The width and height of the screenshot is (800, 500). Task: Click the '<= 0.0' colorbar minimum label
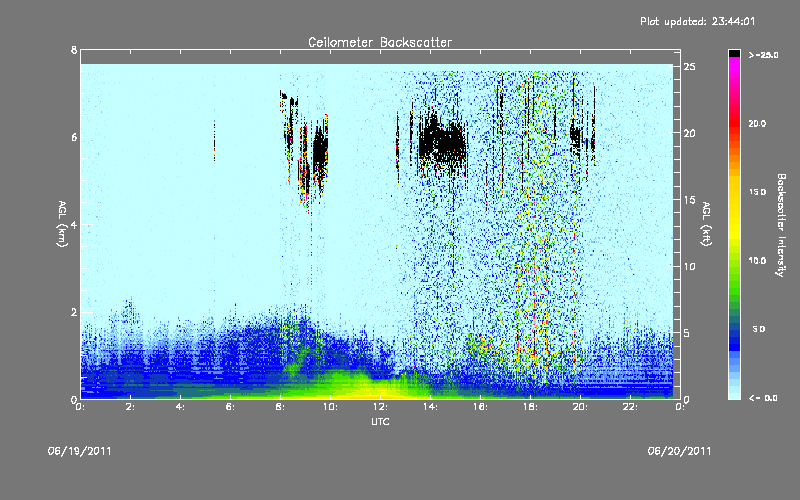(x=763, y=397)
